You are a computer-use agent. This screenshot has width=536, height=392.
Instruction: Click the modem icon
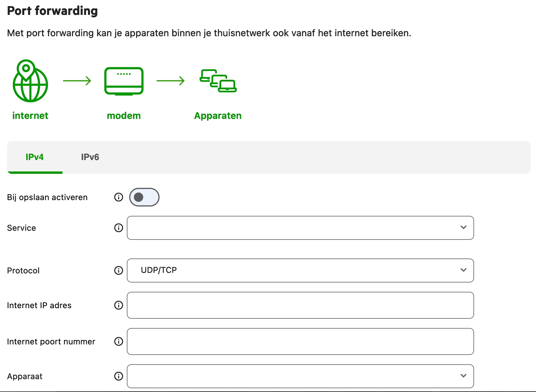tap(124, 81)
